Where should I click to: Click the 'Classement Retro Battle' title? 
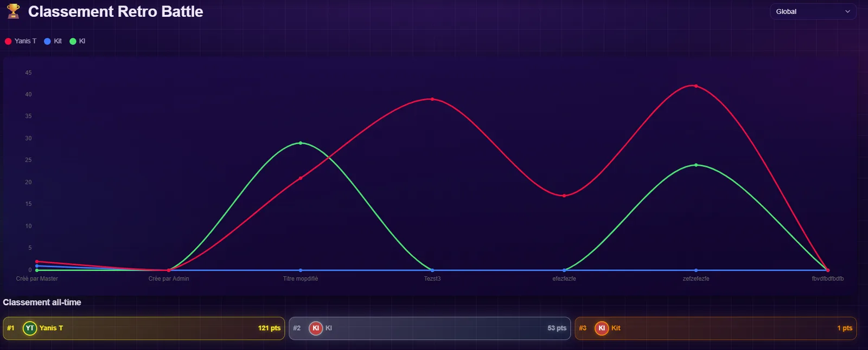(116, 11)
